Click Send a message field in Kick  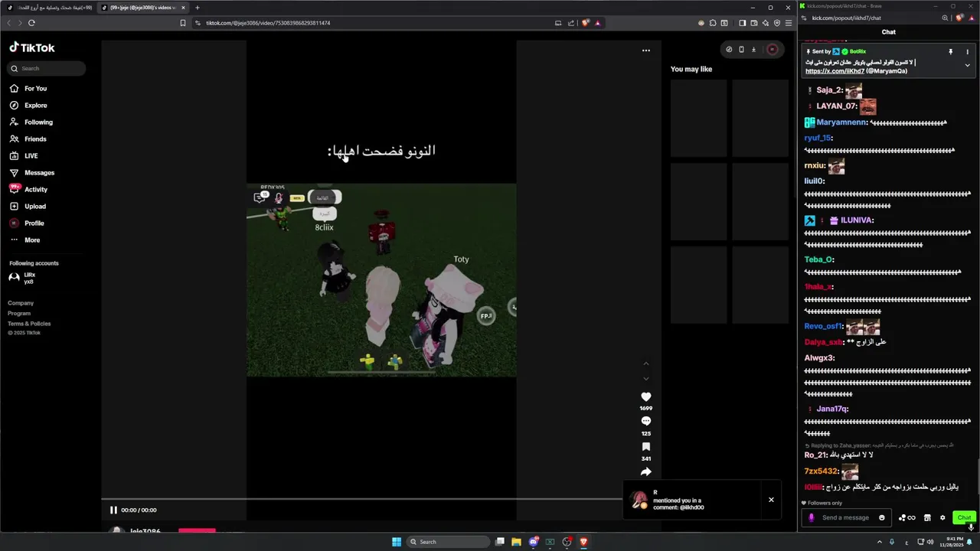pyautogui.click(x=845, y=517)
